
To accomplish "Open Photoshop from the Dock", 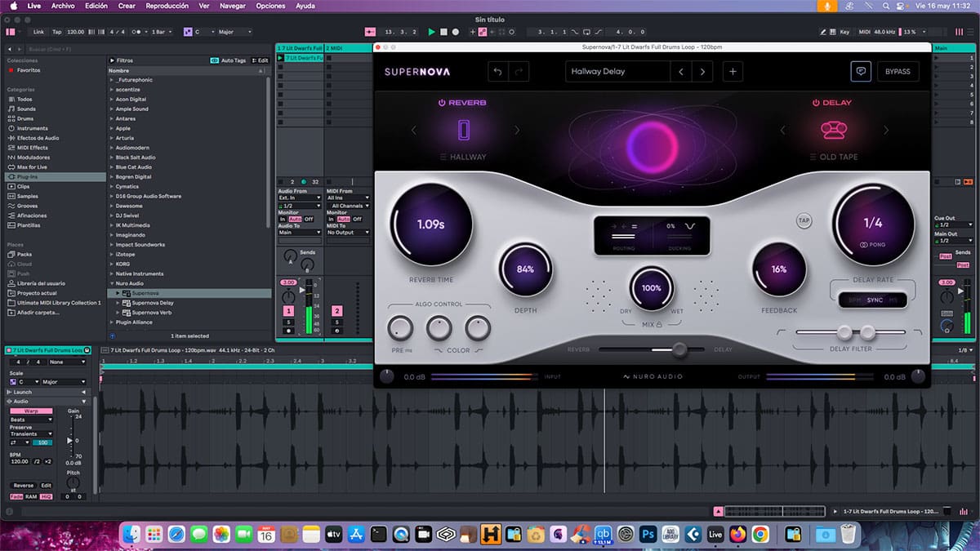I will point(649,535).
